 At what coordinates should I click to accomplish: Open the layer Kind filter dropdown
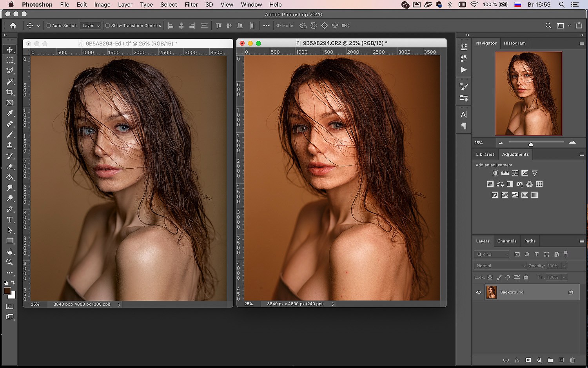(492, 254)
